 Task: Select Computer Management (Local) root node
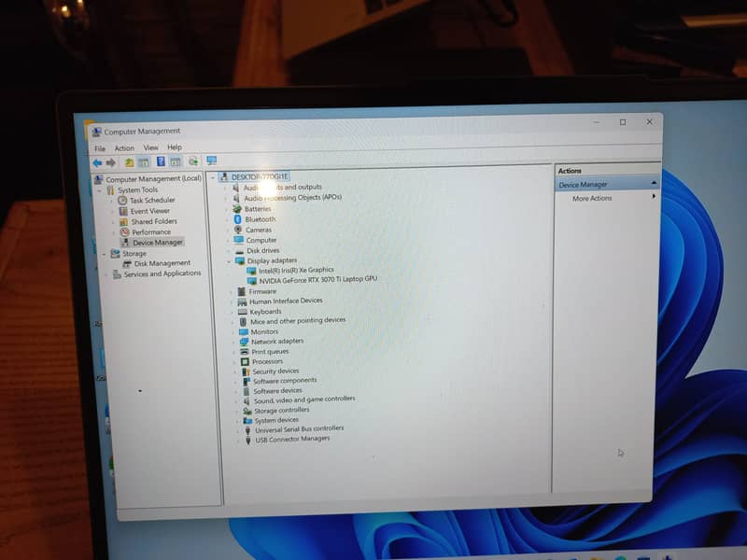[153, 179]
